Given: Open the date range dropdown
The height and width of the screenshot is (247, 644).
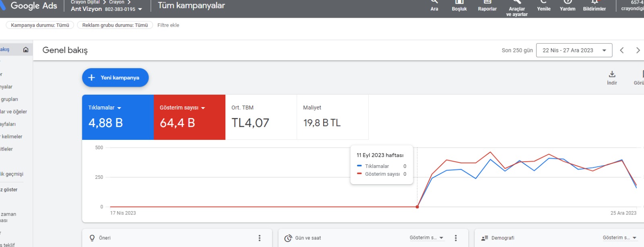Looking at the screenshot, I should pyautogui.click(x=574, y=50).
